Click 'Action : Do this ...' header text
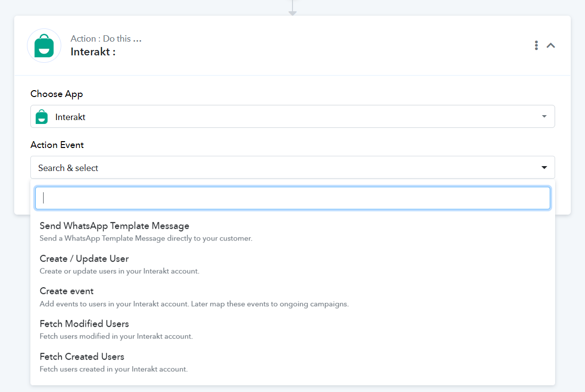 106,39
